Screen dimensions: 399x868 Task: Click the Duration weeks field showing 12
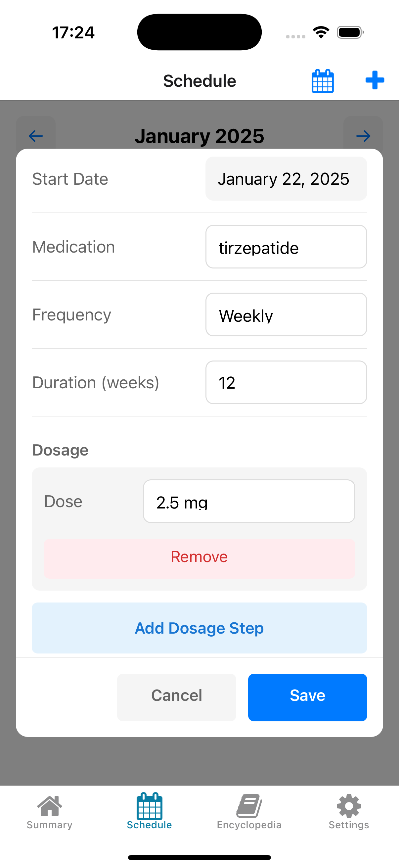[x=286, y=382]
